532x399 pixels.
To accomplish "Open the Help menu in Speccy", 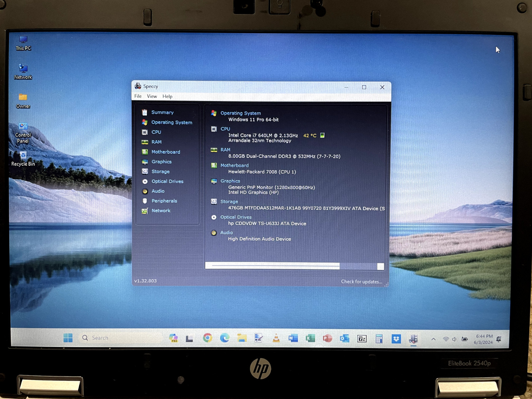I will (x=167, y=96).
